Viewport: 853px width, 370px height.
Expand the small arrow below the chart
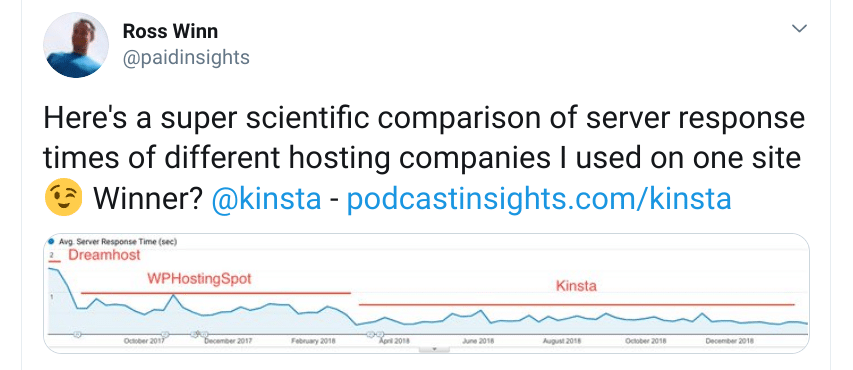(x=434, y=348)
